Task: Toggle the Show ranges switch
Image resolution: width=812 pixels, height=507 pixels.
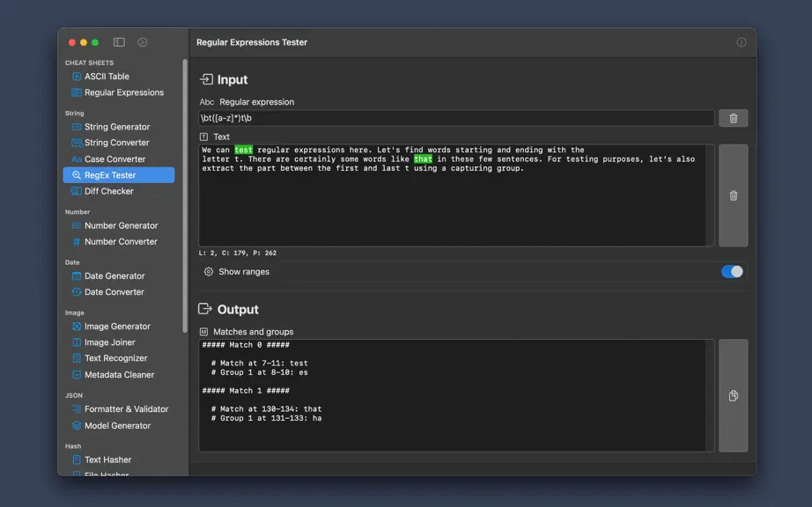Action: click(732, 272)
